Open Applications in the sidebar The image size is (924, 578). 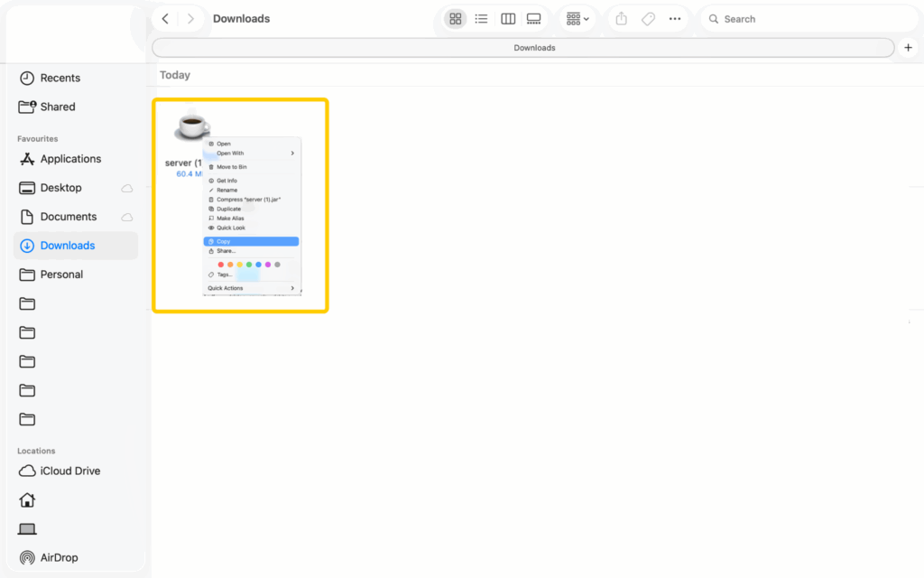pos(76,159)
